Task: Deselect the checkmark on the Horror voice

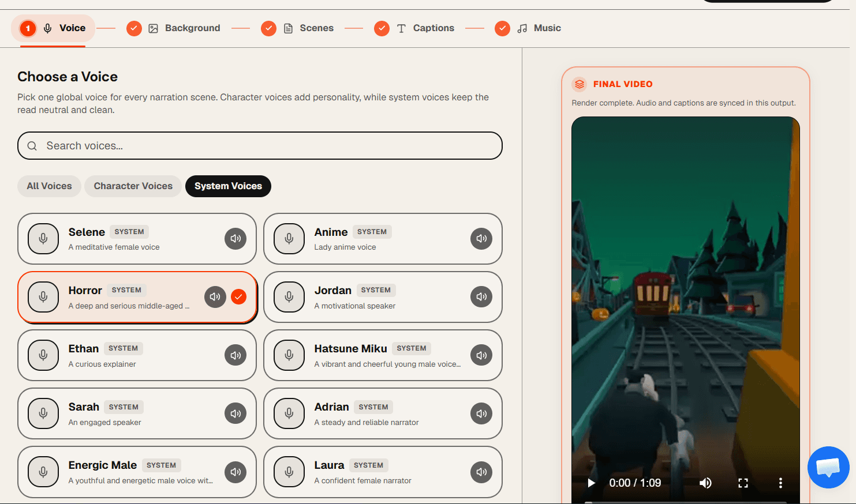Action: click(x=238, y=296)
